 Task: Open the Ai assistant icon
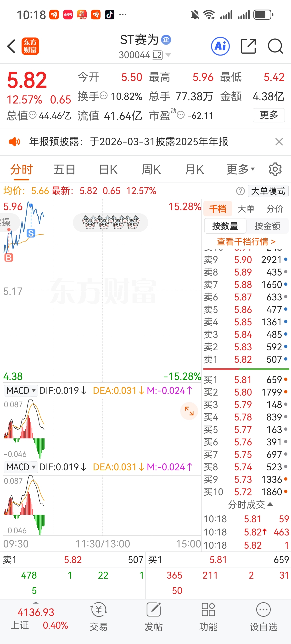click(x=220, y=46)
